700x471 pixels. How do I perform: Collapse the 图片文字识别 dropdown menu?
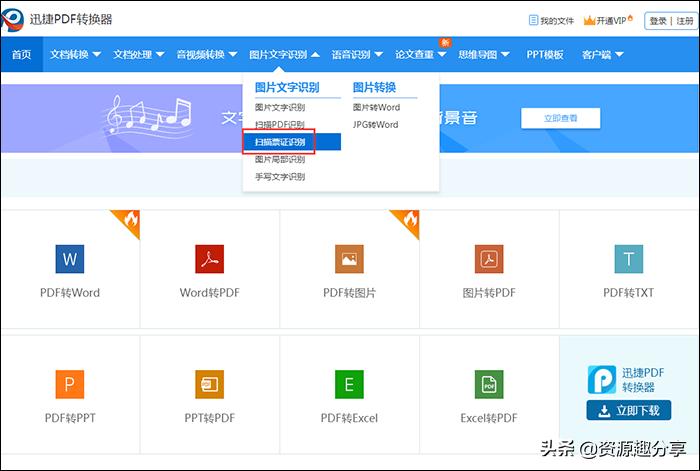tap(284, 54)
